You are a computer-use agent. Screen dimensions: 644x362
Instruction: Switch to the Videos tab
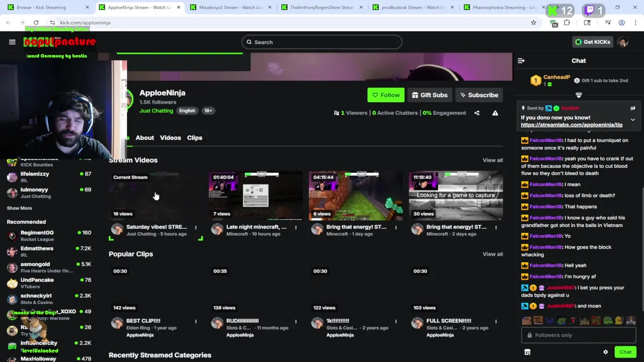point(170,138)
